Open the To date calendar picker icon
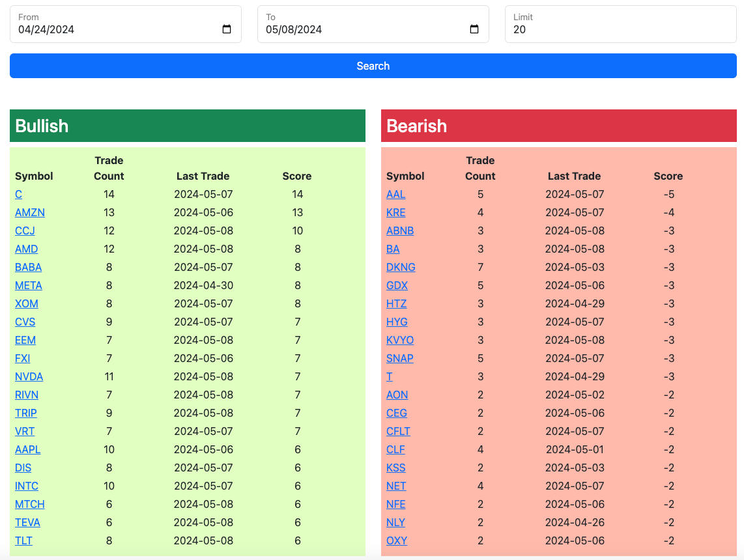This screenshot has width=744, height=560. (x=474, y=29)
